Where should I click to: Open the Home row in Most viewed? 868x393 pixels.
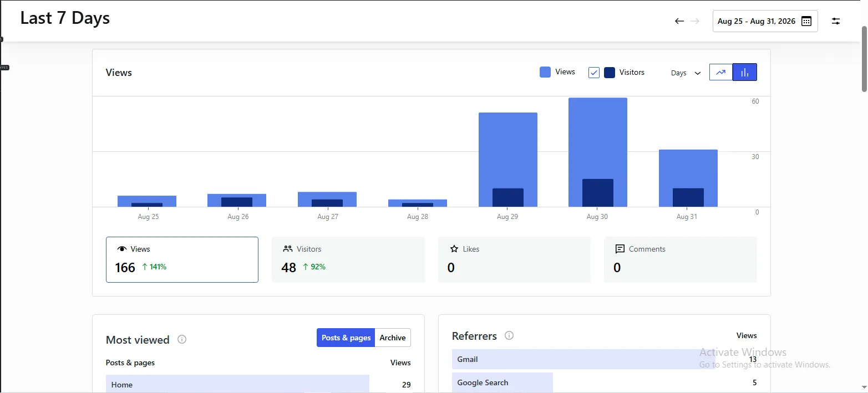pos(258,384)
